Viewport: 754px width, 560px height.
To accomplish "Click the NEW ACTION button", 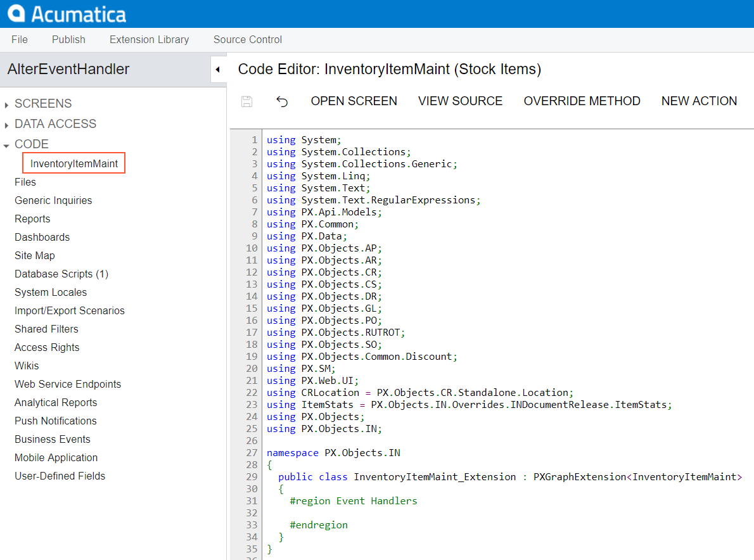I will point(699,101).
